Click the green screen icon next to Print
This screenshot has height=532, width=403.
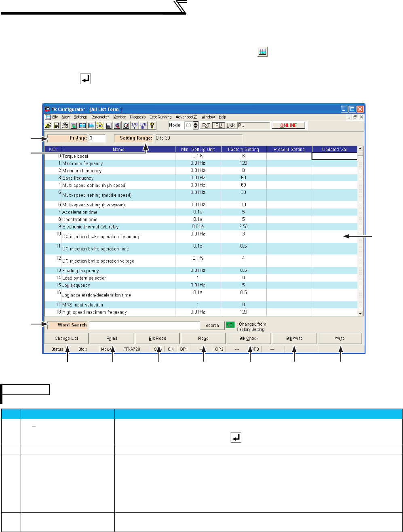73,125
